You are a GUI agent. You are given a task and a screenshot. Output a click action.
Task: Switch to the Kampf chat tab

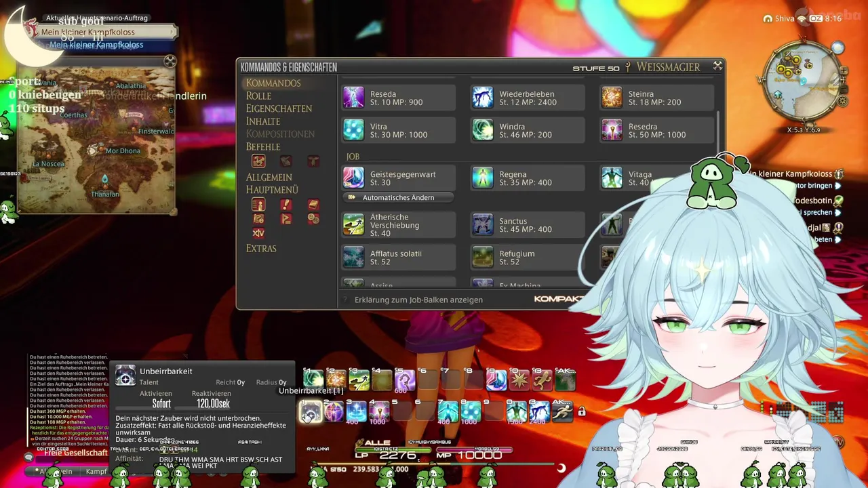pos(96,471)
